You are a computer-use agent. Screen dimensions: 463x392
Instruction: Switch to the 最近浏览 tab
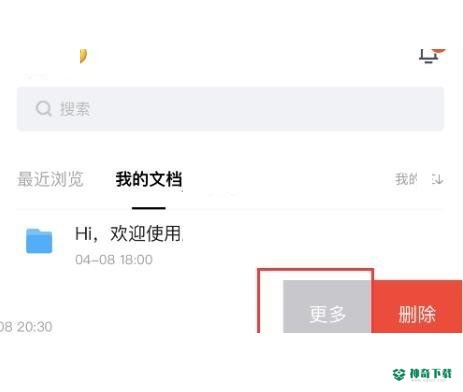50,179
